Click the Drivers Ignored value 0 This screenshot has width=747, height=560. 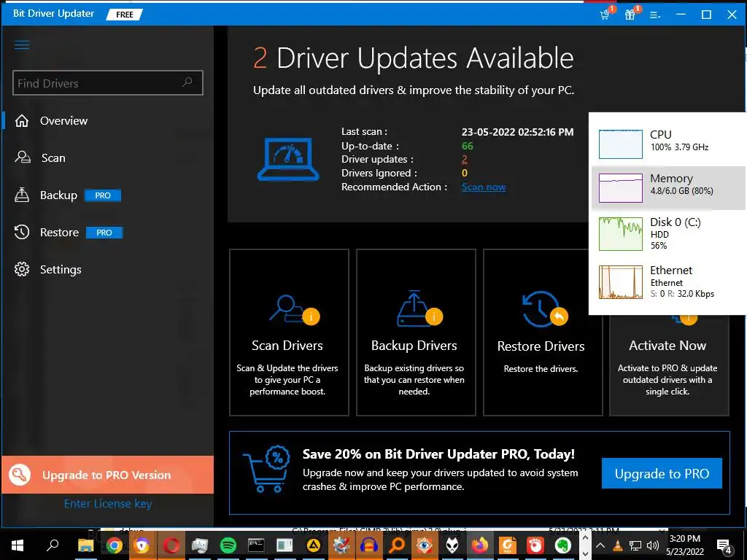coord(465,173)
